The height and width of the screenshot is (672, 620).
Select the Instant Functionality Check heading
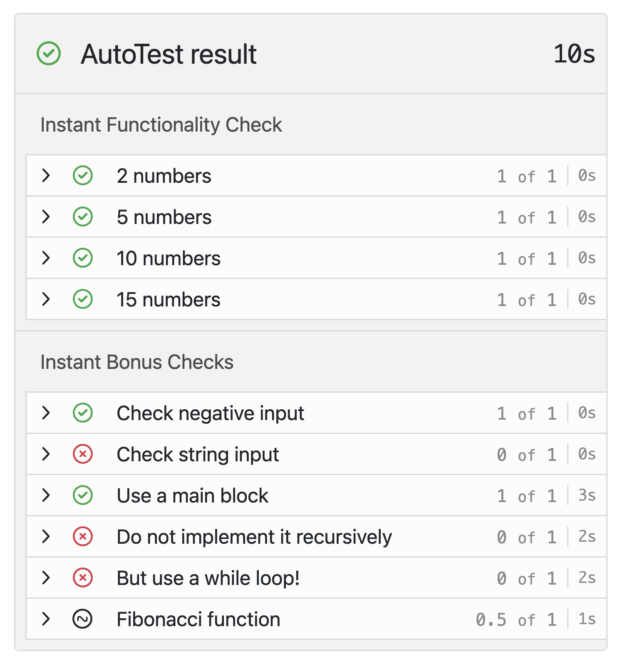(161, 125)
